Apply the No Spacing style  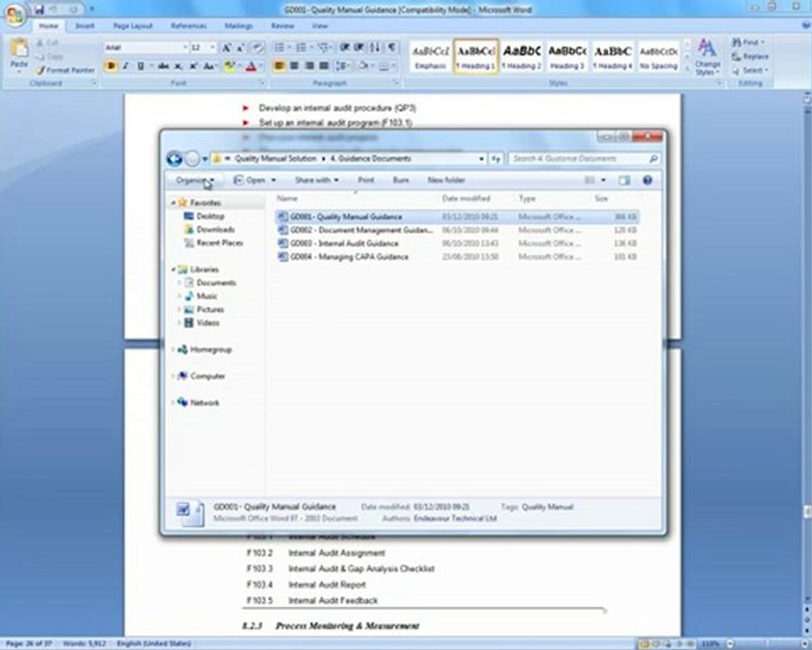pyautogui.click(x=659, y=57)
